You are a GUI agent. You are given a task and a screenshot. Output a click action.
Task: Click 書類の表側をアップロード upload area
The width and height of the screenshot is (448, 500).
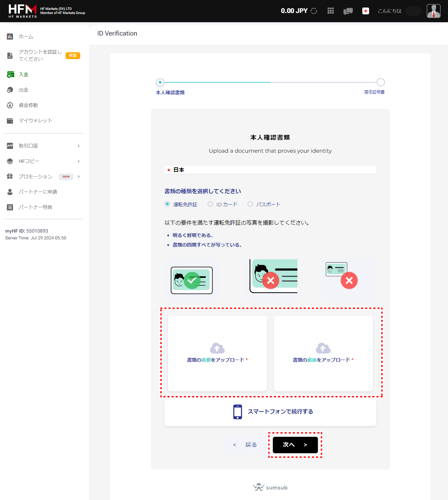218,353
